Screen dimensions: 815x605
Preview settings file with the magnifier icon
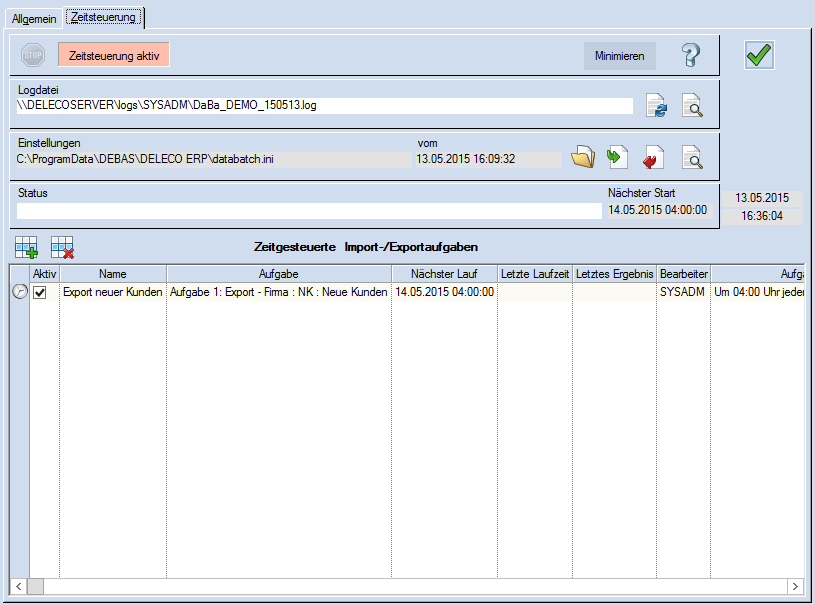click(x=692, y=157)
